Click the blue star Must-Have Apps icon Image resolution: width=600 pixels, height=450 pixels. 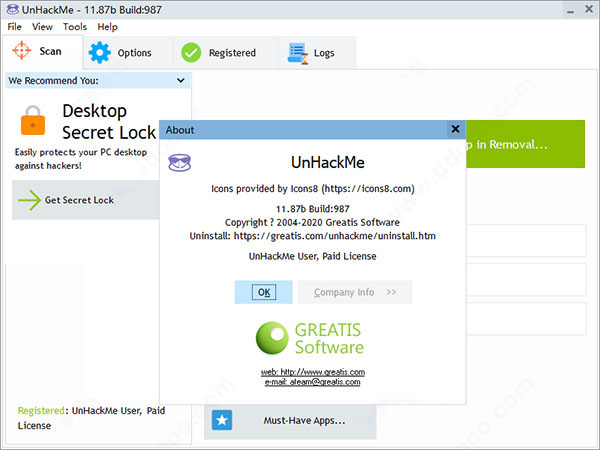point(222,420)
